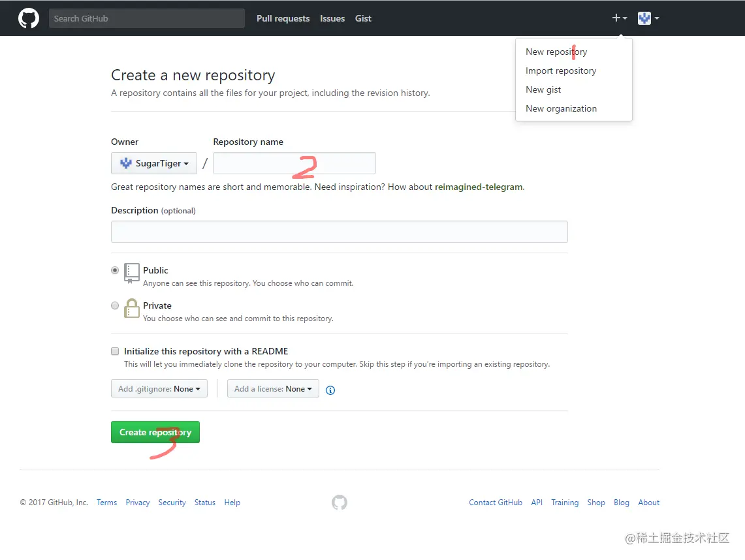Open the Contact GitHub footer link
The height and width of the screenshot is (560, 745).
[496, 503]
